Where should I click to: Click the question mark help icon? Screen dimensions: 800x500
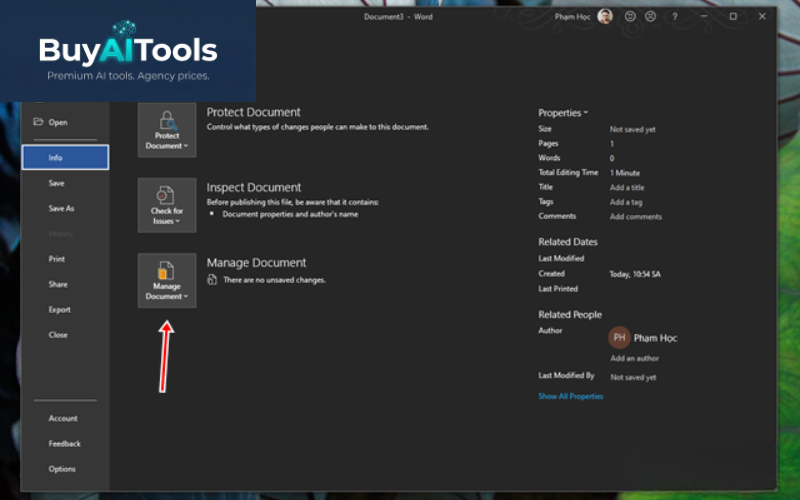(675, 17)
